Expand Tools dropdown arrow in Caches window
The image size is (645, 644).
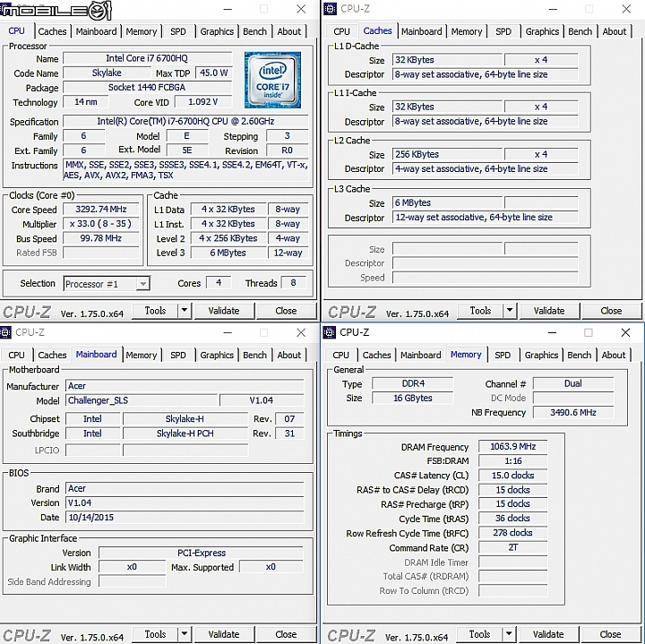click(x=510, y=311)
